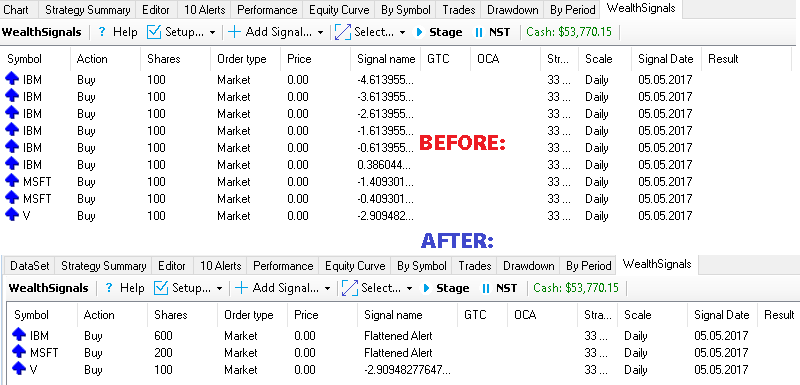Open the Drawdown tab in top panel
This screenshot has height=385, width=800.
coord(512,10)
